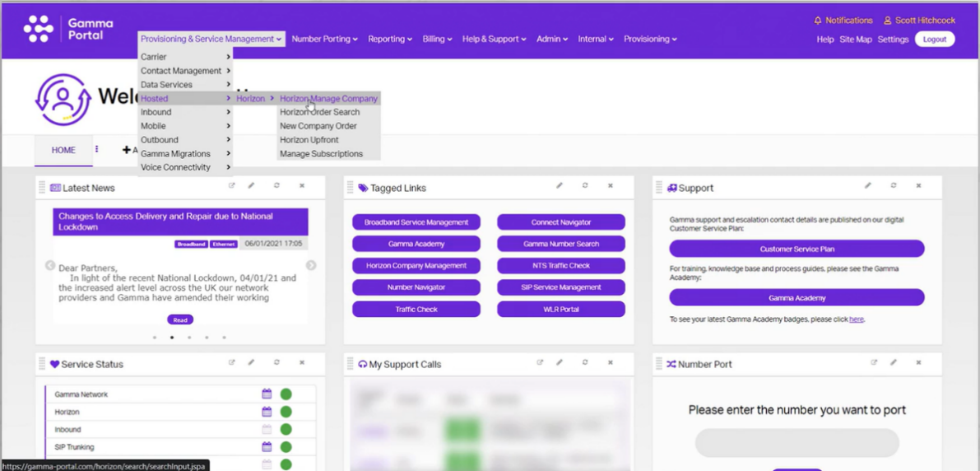Image resolution: width=980 pixels, height=471 pixels.
Task: Pop out the Service Status widget
Action: 232,362
